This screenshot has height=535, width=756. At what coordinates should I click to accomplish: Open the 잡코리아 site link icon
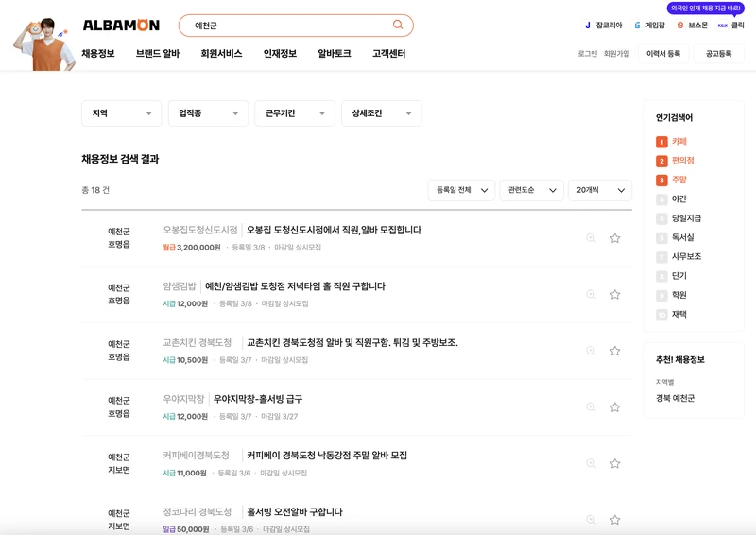point(587,26)
